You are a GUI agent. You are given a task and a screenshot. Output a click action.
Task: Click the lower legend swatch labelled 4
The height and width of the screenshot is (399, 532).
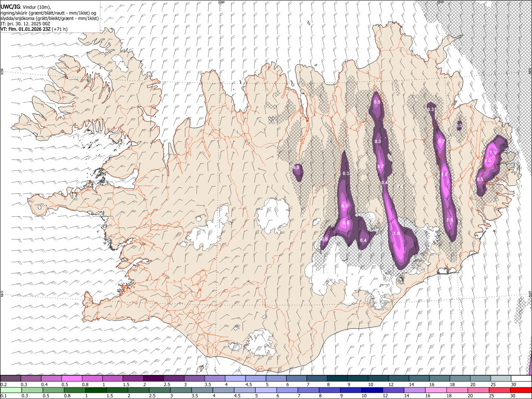coord(223,390)
